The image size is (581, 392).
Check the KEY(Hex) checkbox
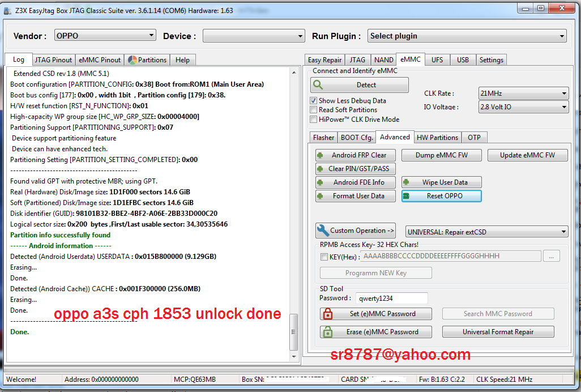[324, 257]
